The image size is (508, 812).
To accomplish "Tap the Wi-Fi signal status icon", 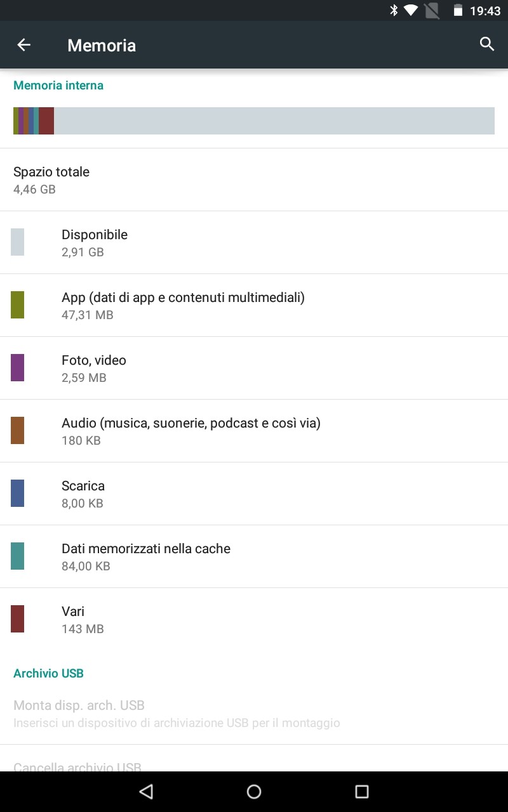I will 411,10.
